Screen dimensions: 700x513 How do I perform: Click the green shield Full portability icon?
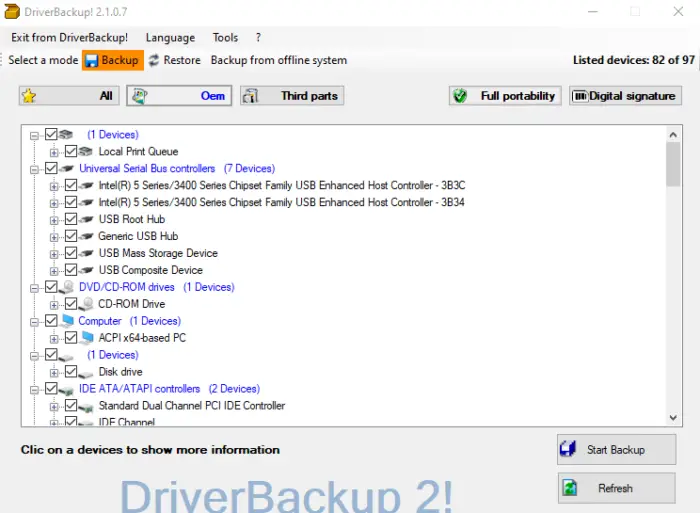[460, 96]
